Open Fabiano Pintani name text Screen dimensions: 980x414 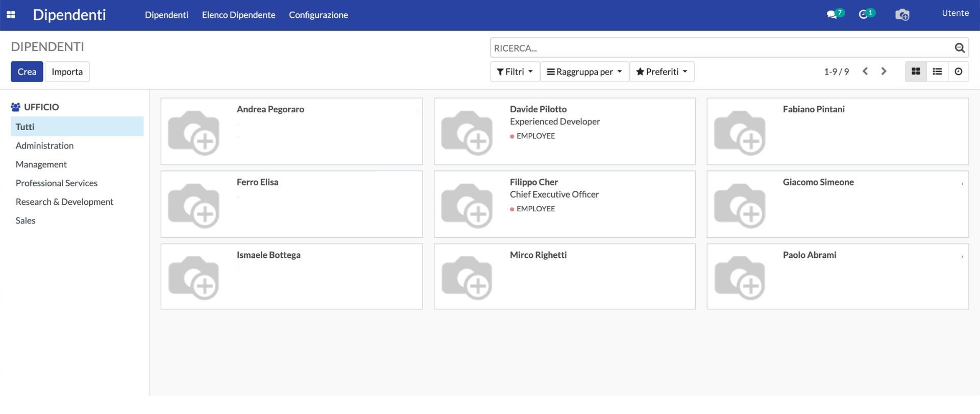(814, 109)
